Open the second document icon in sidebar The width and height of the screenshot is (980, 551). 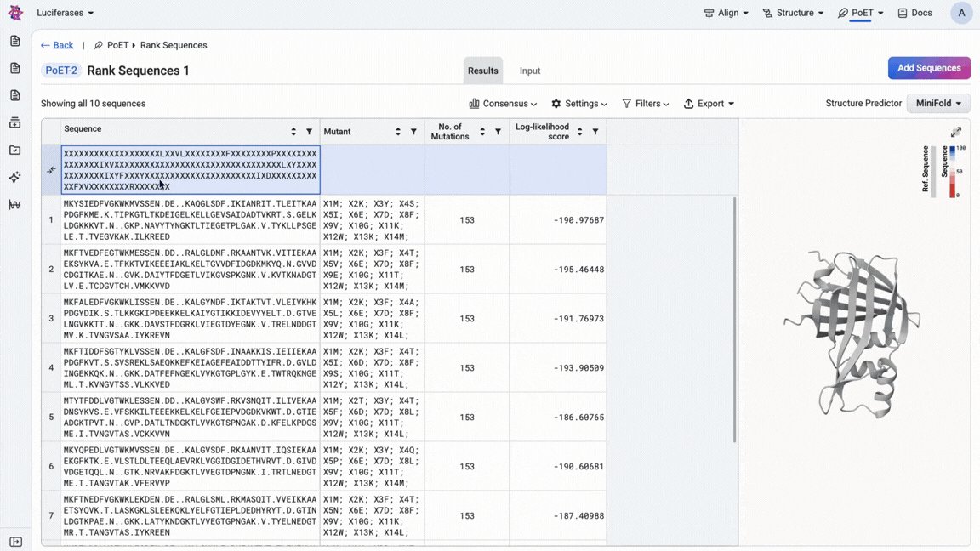15,68
